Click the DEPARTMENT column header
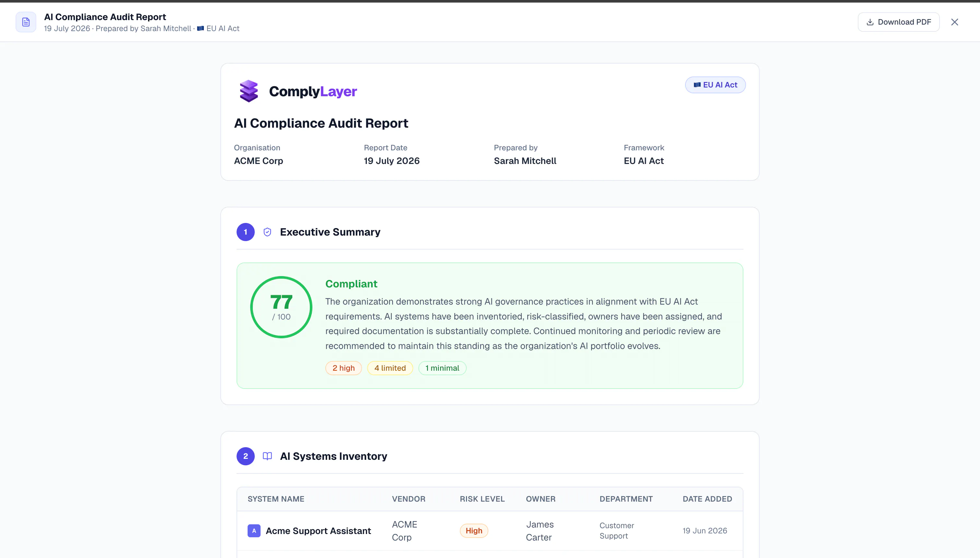The height and width of the screenshot is (558, 980). (626, 499)
